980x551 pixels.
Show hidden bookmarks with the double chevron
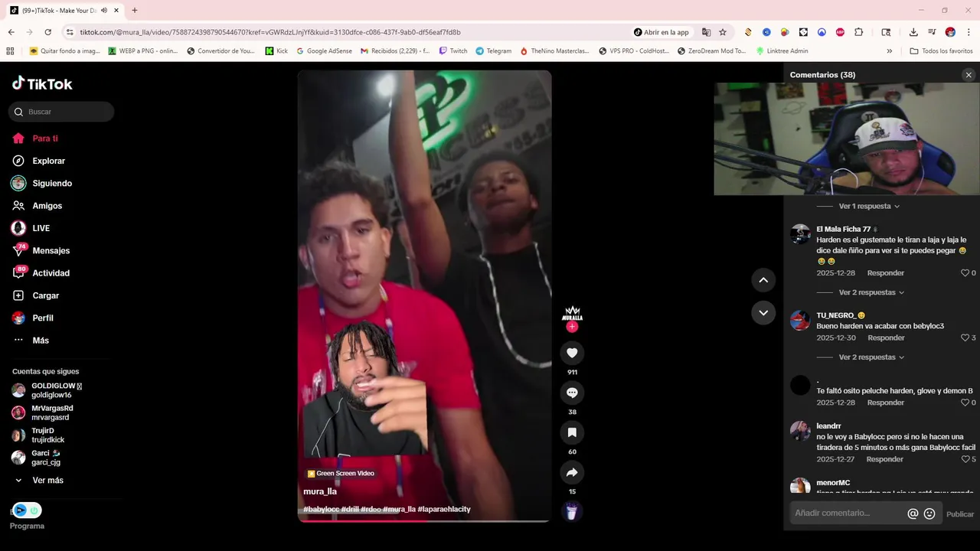pyautogui.click(x=889, y=51)
